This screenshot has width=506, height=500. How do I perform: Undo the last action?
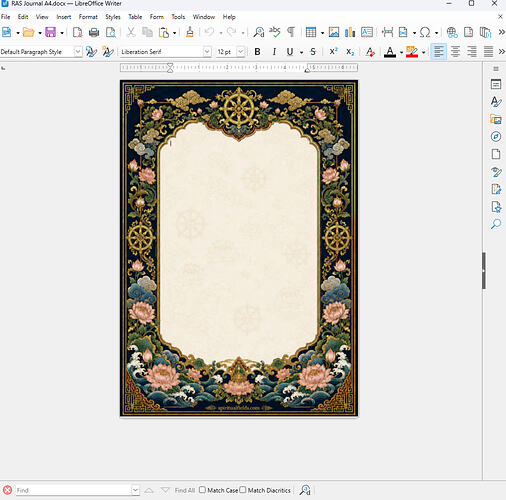(209, 32)
